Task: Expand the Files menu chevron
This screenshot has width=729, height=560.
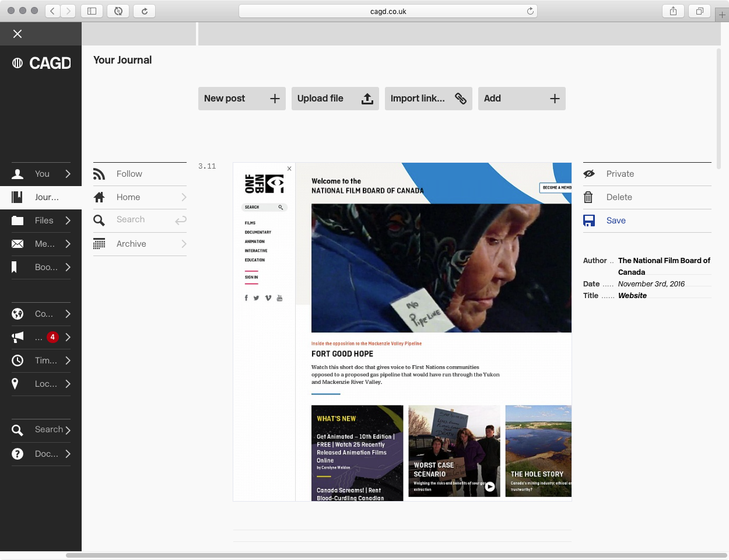Action: pos(68,220)
